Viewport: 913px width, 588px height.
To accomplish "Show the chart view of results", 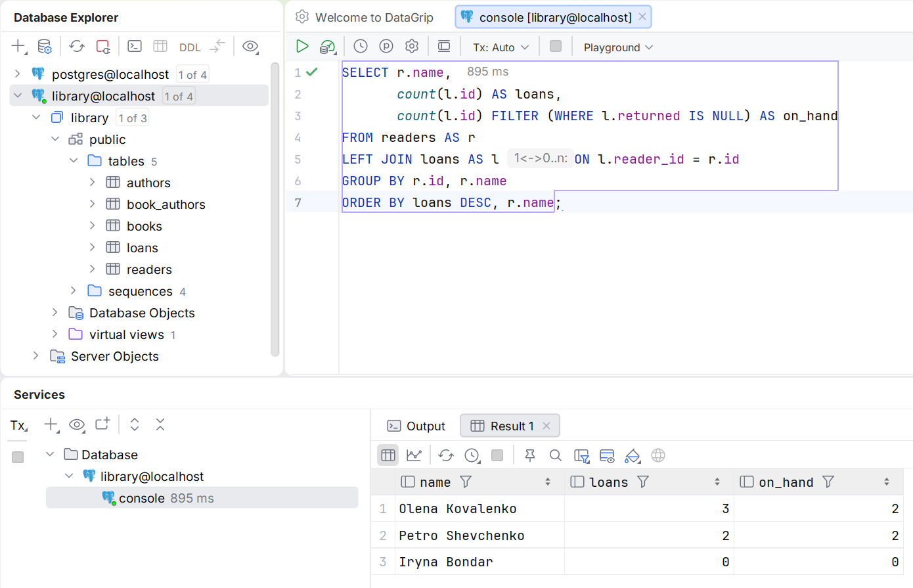I will tap(414, 455).
